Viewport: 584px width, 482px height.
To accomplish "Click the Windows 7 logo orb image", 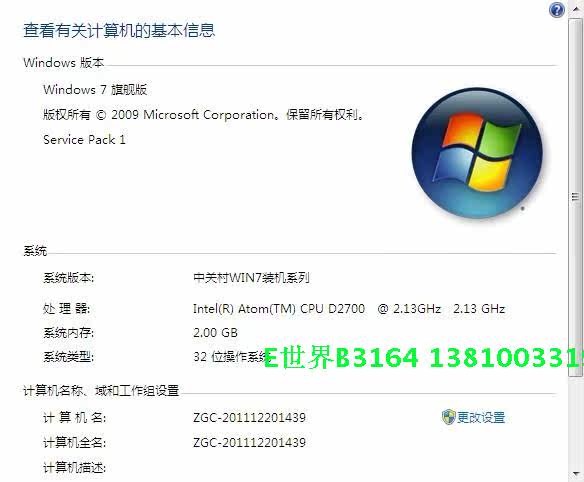I will 477,153.
